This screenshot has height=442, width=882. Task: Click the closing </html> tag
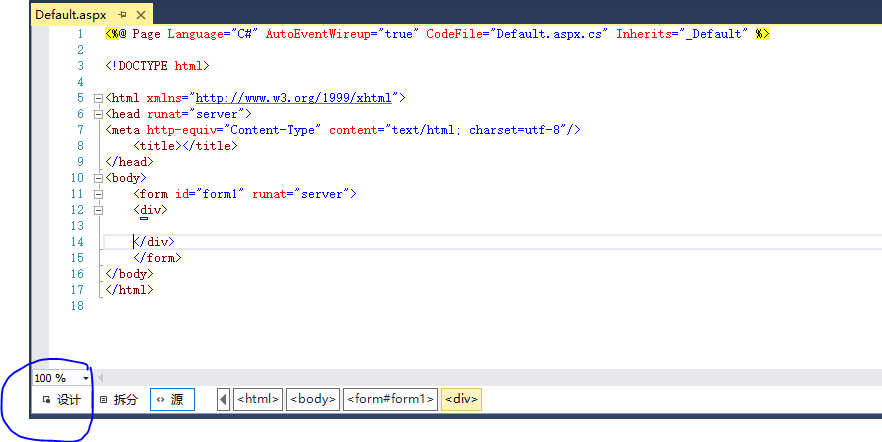[129, 290]
